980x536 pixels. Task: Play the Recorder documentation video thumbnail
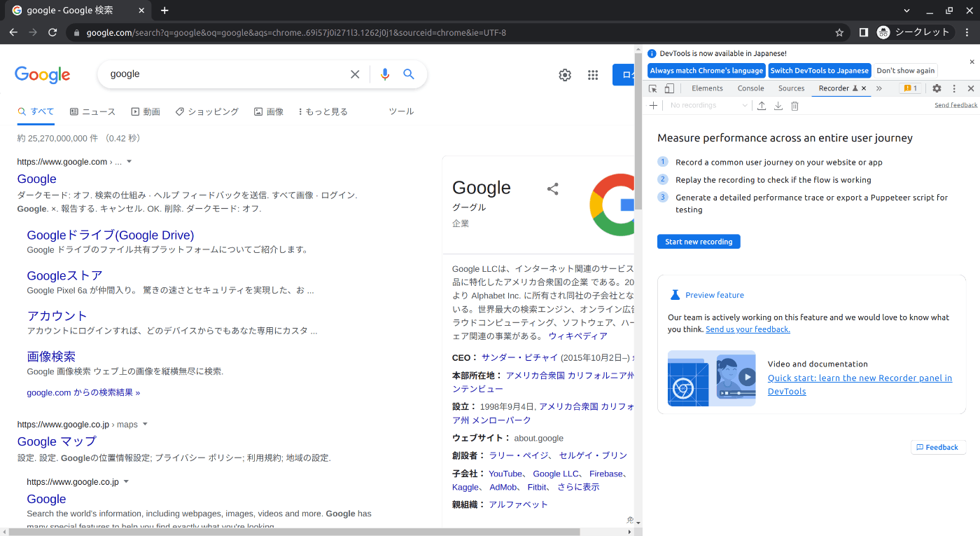(x=711, y=378)
